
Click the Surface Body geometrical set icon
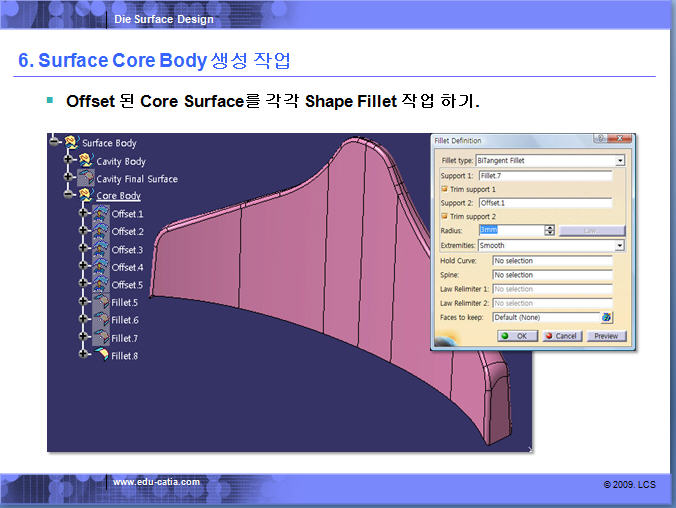(71, 143)
